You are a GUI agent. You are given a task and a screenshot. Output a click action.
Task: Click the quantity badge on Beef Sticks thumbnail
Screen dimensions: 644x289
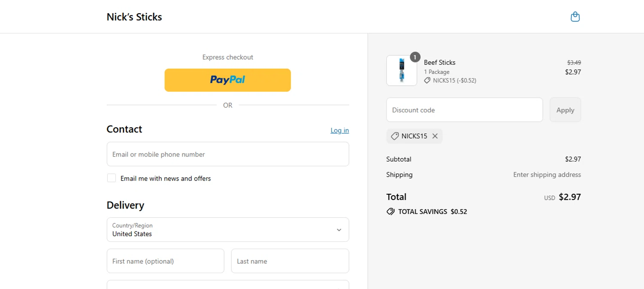tap(415, 57)
